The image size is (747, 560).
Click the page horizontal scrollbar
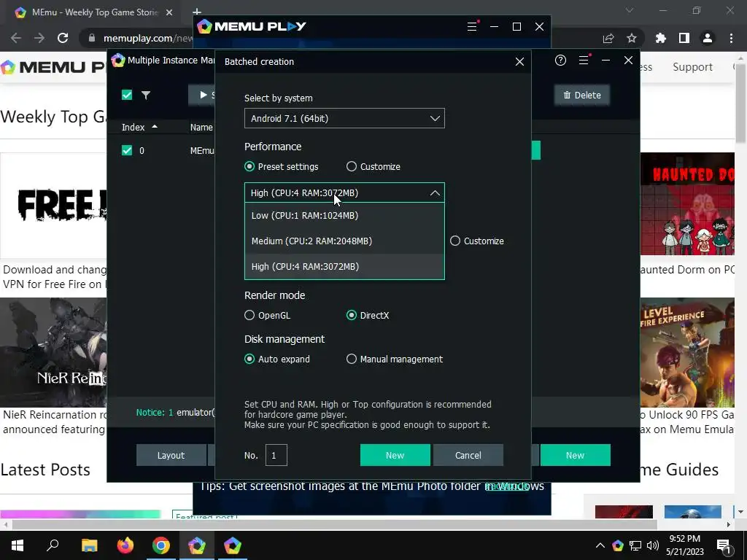coord(333,525)
